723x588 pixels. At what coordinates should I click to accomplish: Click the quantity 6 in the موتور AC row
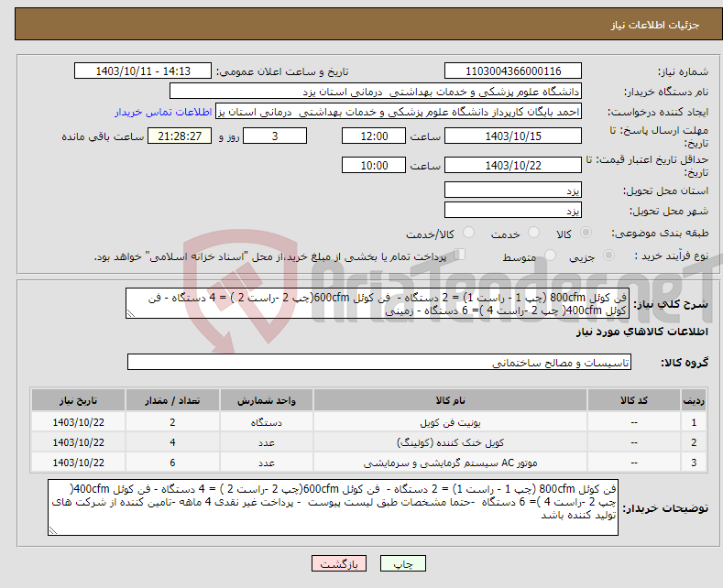coord(172,463)
